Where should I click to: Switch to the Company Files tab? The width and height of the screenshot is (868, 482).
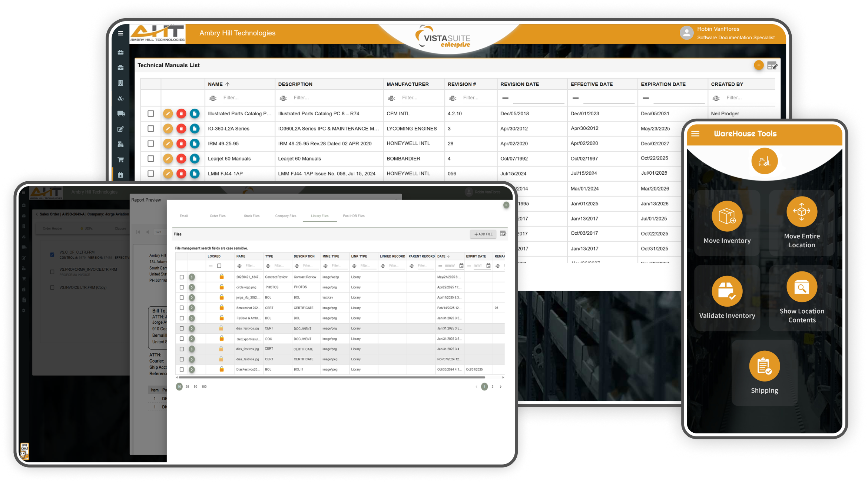(285, 216)
